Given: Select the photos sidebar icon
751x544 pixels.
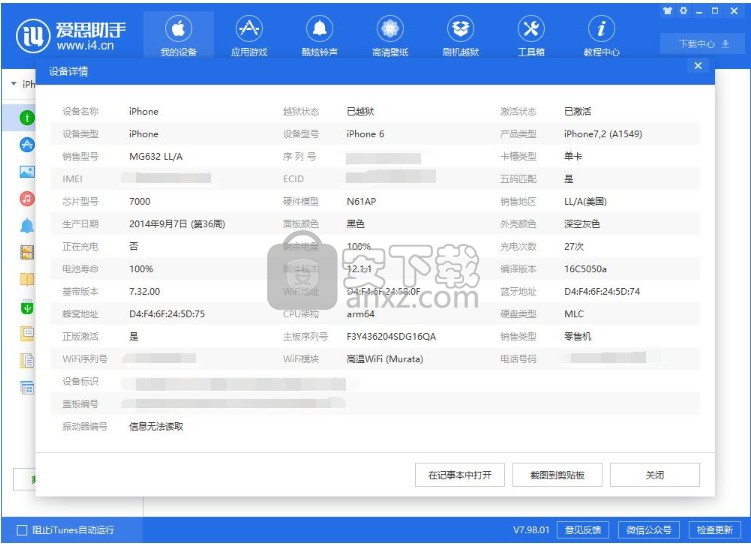Looking at the screenshot, I should tap(27, 171).
